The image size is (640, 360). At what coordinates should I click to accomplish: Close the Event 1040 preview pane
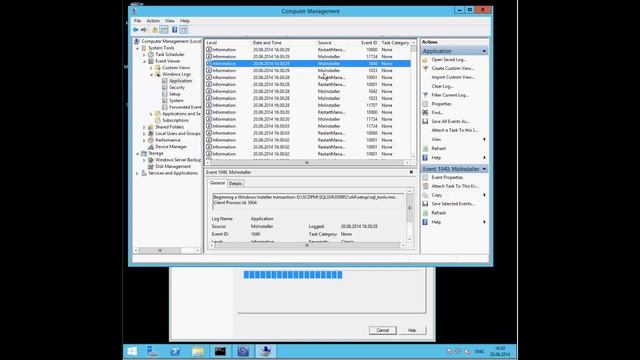click(x=411, y=172)
